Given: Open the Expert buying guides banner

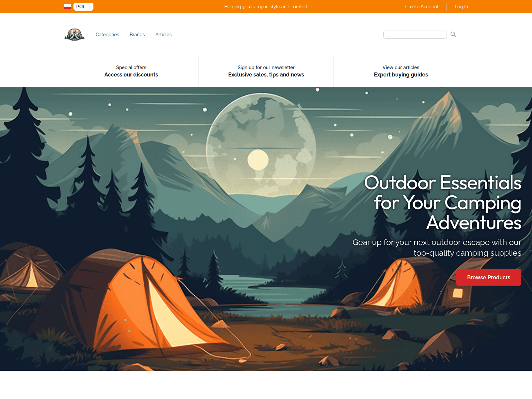Looking at the screenshot, I should [401, 71].
